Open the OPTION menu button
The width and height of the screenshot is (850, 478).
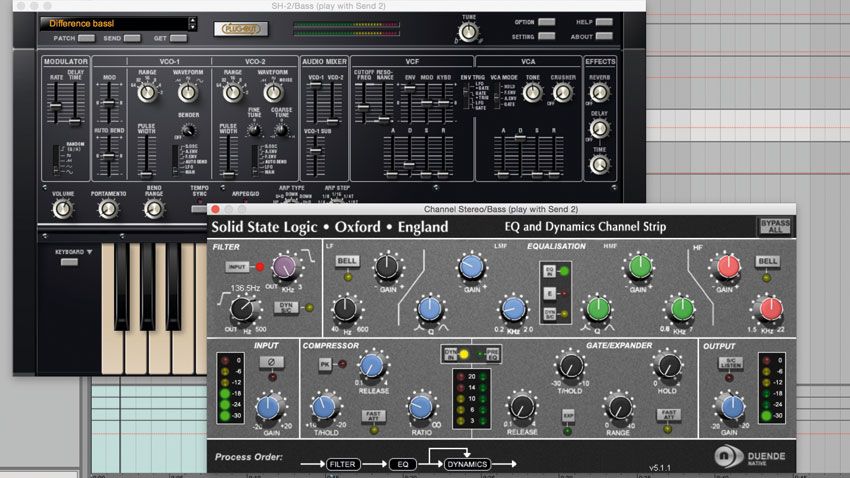tap(546, 22)
